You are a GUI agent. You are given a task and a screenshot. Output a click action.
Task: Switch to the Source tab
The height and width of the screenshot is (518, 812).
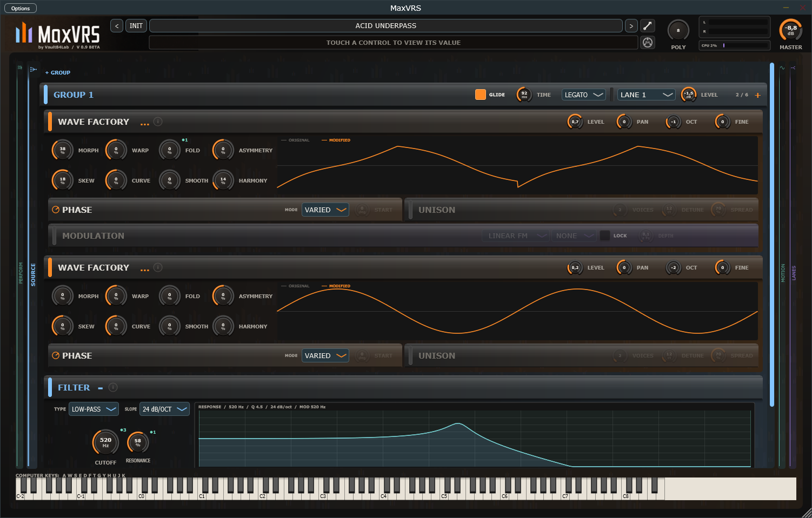33,274
